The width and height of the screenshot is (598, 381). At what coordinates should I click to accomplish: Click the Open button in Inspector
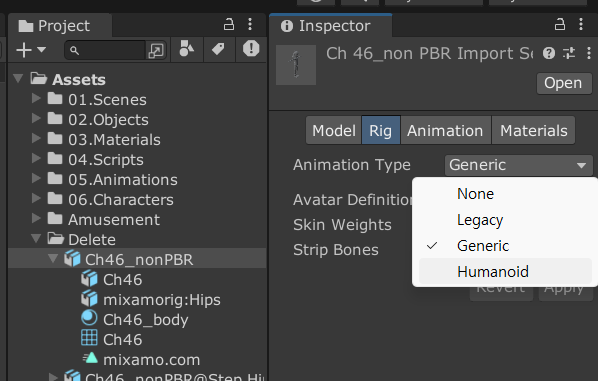tap(563, 83)
